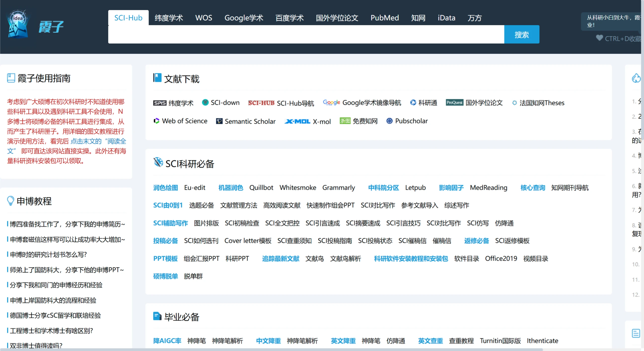The height and width of the screenshot is (351, 644).
Task: Open the Eu-edit link
Action: pos(195,188)
